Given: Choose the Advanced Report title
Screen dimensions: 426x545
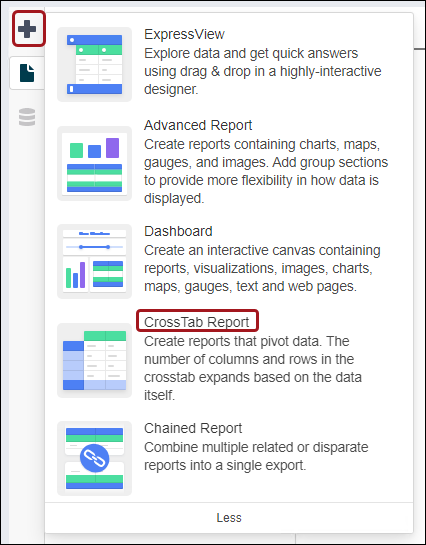Looking at the screenshot, I should (x=198, y=125).
